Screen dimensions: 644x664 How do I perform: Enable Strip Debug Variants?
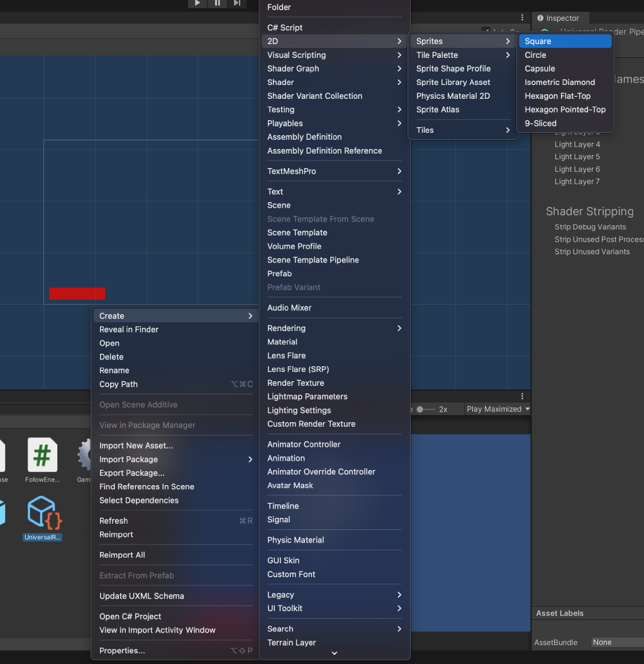coord(590,227)
